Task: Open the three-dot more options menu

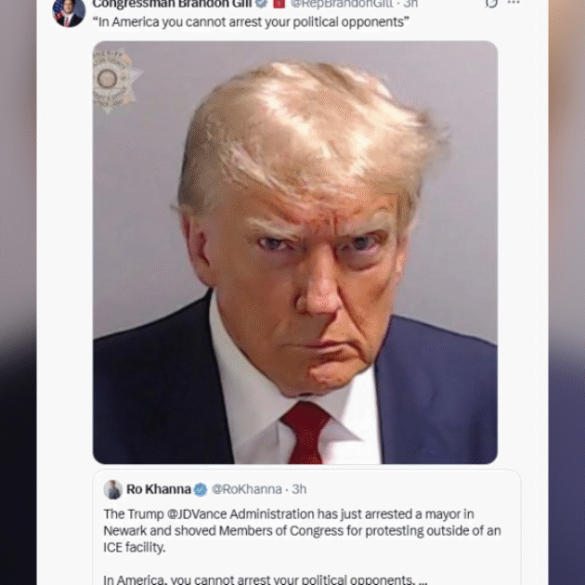Action: pyautogui.click(x=514, y=3)
